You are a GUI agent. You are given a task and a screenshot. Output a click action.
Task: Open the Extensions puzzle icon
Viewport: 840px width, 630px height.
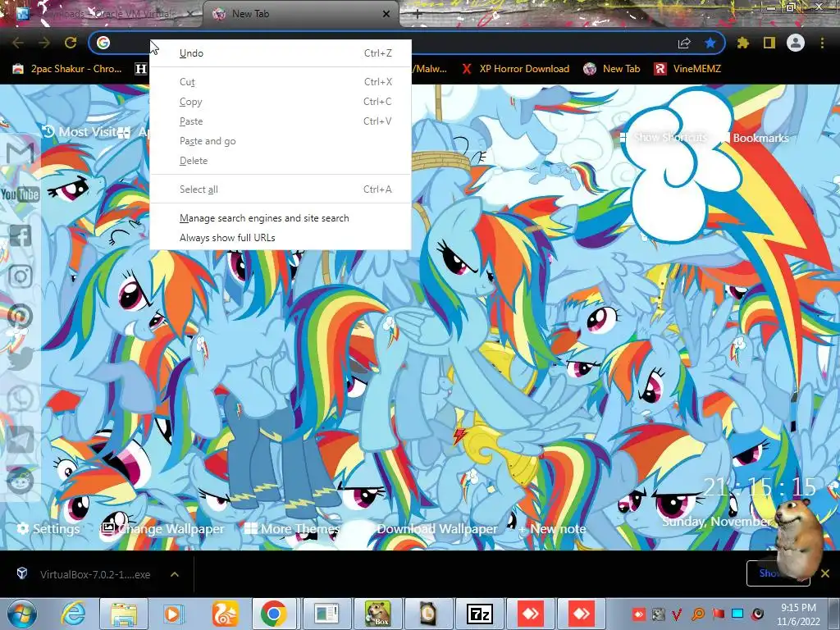[742, 43]
